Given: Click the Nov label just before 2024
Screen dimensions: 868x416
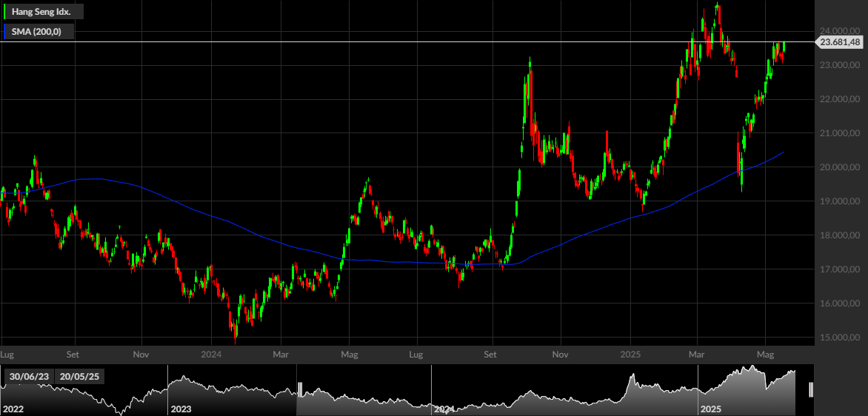Looking at the screenshot, I should (x=141, y=354).
